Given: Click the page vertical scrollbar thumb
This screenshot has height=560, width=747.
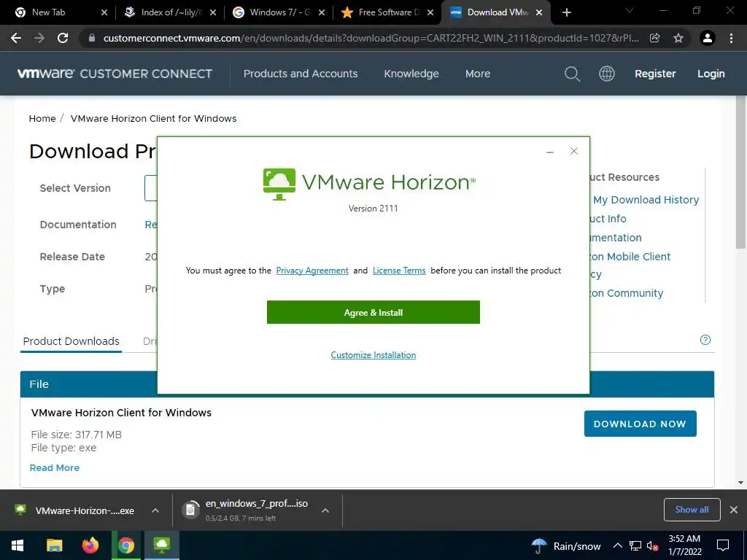Looking at the screenshot, I should coord(741,171).
